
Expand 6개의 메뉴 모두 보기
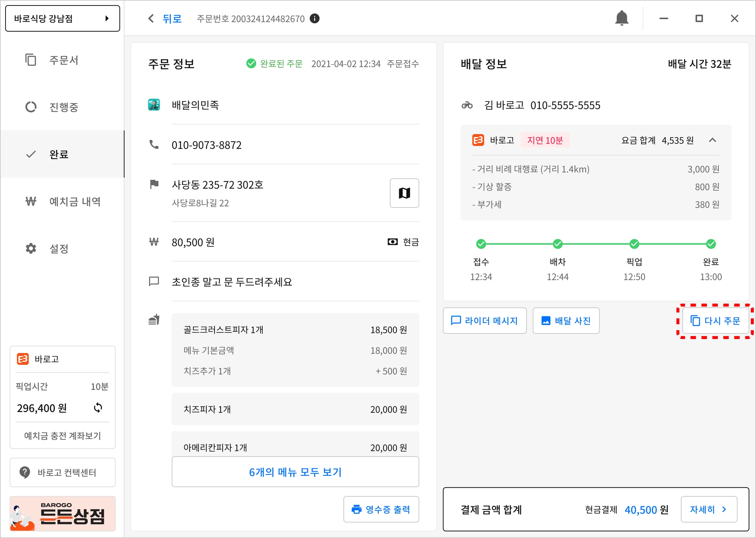coord(295,472)
